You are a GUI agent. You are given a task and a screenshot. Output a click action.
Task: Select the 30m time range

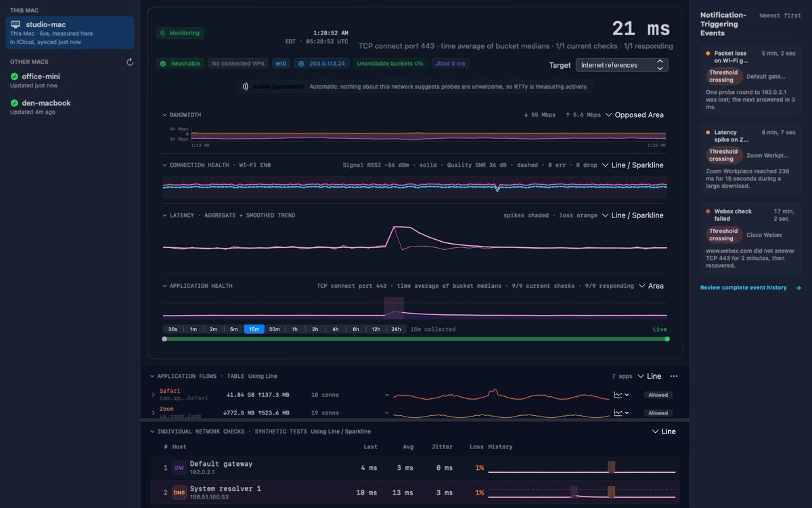click(274, 329)
